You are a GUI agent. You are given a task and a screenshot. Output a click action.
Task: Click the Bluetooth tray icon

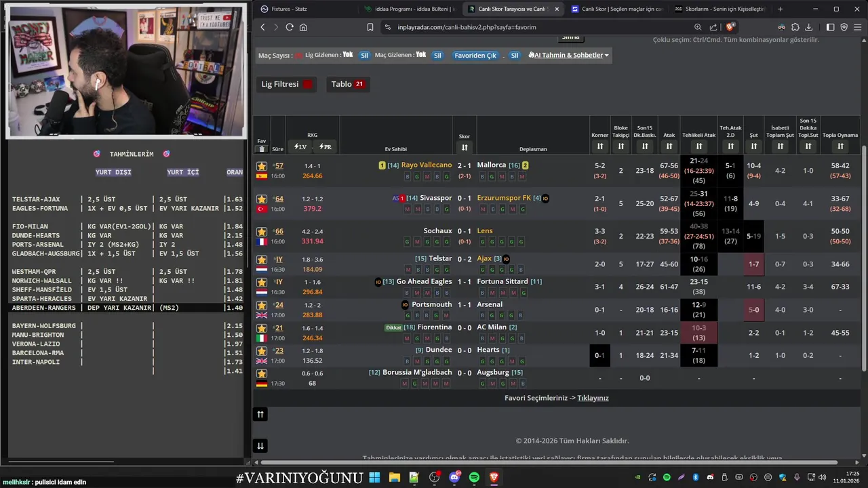[x=696, y=477]
